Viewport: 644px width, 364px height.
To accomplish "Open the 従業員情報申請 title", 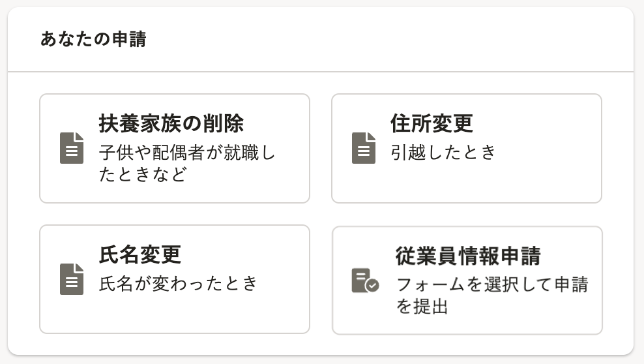I will (x=468, y=256).
